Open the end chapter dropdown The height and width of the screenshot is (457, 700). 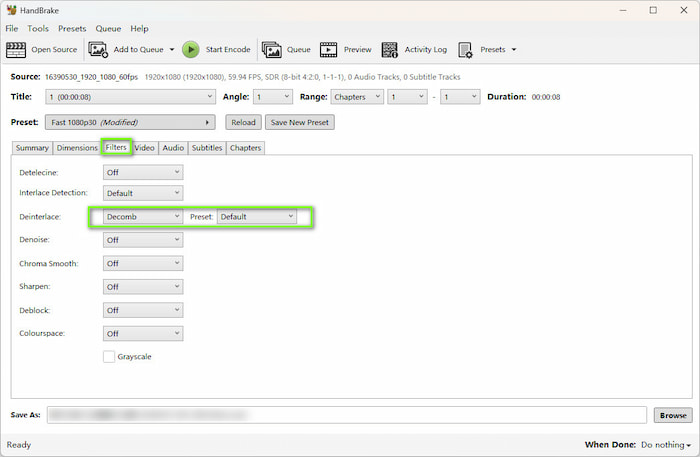(x=460, y=97)
